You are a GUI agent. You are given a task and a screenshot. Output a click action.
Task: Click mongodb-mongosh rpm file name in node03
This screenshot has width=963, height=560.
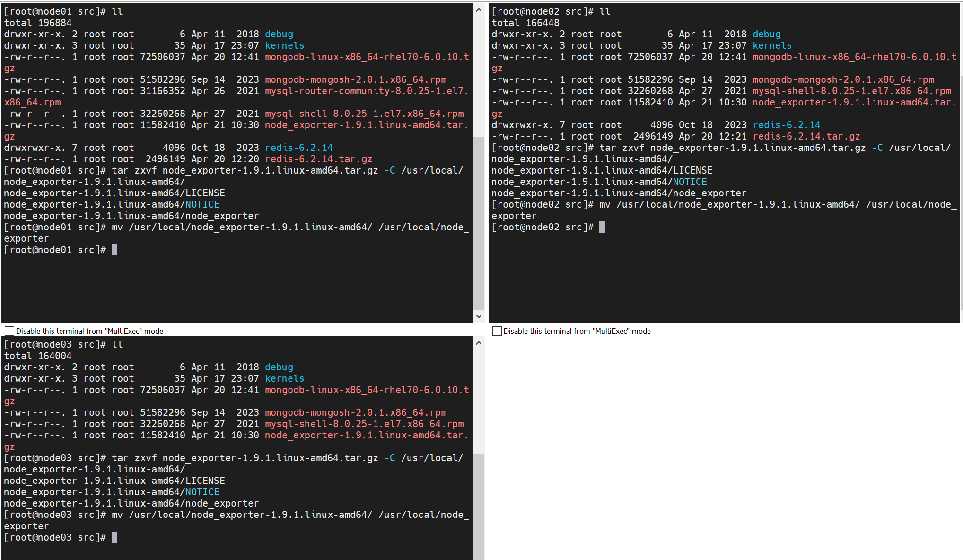pos(355,412)
